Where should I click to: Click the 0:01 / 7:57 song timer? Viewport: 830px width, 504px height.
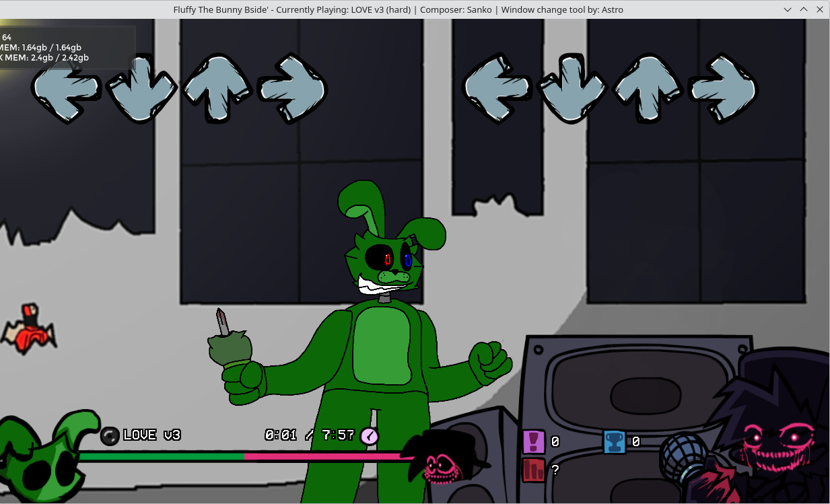[x=310, y=435]
